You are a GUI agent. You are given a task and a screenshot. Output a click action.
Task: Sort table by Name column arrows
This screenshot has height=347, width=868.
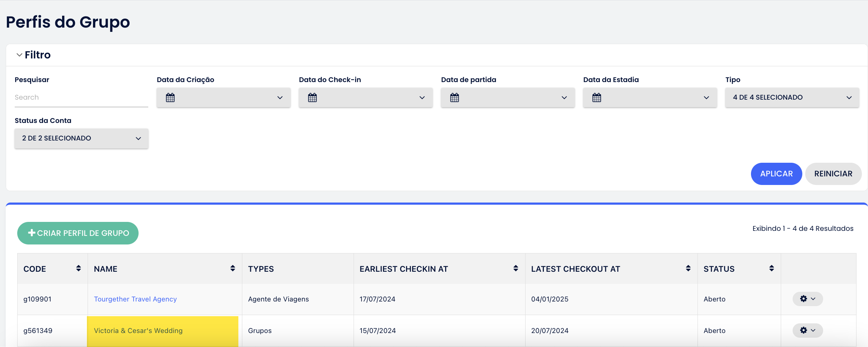[x=233, y=268]
